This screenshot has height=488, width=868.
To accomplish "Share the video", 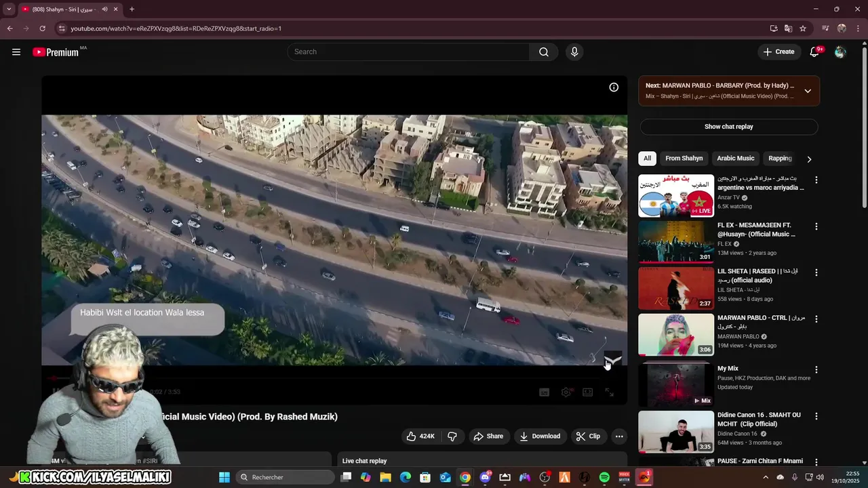I will (x=488, y=436).
